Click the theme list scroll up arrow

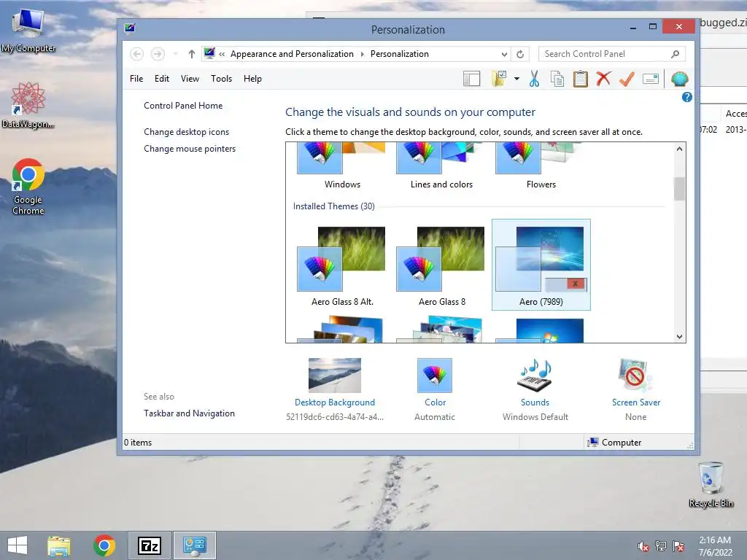pyautogui.click(x=679, y=149)
